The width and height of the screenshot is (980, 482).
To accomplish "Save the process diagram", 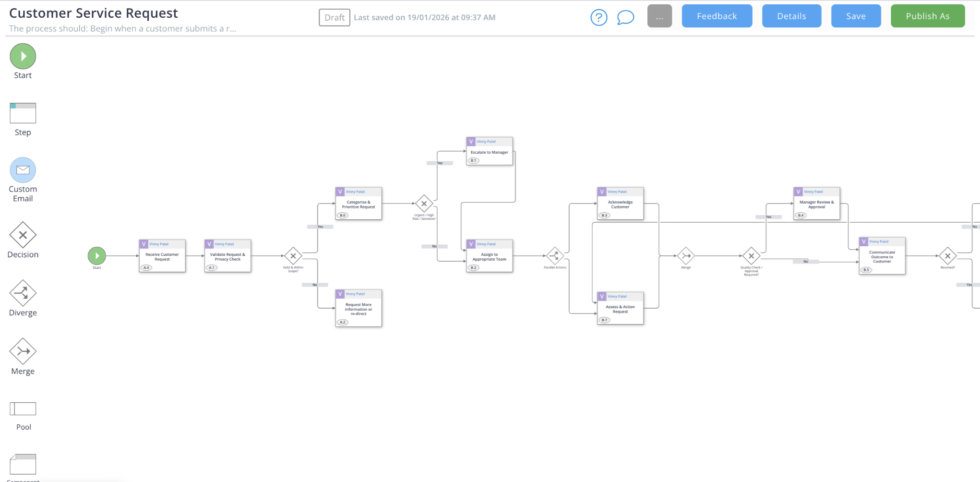I will click(856, 16).
